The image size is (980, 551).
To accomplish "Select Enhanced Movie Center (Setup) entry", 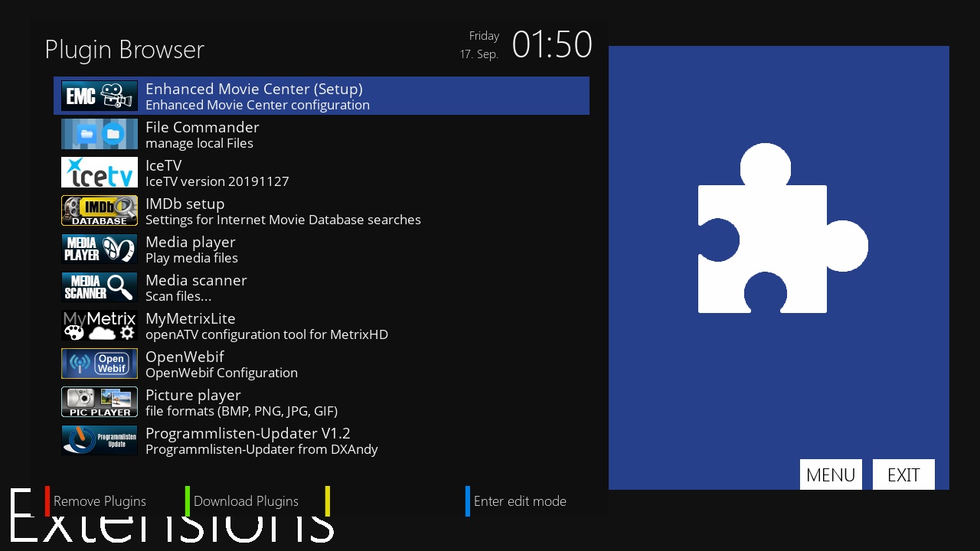I will pos(322,96).
